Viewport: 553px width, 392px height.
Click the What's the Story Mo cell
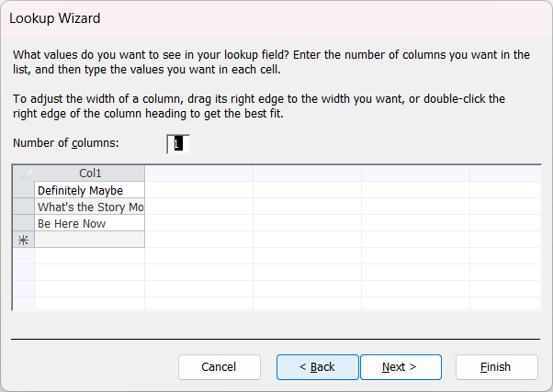point(89,207)
